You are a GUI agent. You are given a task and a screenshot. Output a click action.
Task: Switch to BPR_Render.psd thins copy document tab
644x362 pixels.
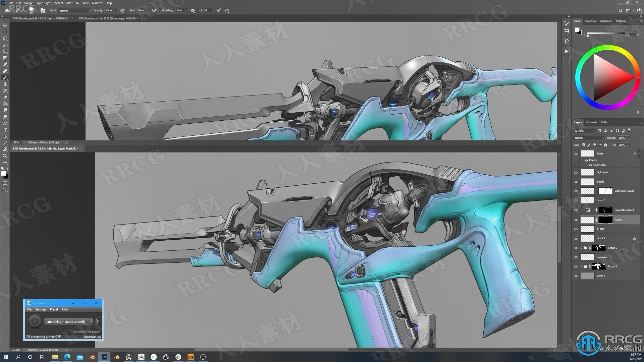point(108,18)
